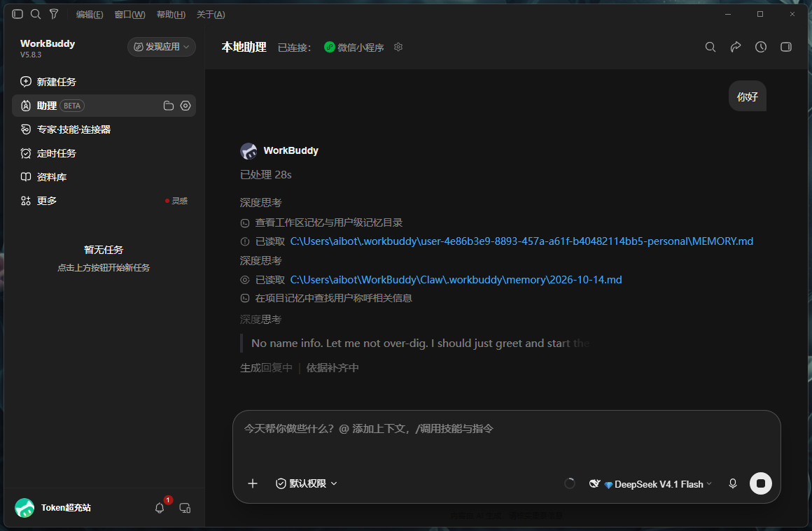Viewport: 812px width, 531px height.
Task: Open the 默认权限 permission dropdown
Action: 307,483
